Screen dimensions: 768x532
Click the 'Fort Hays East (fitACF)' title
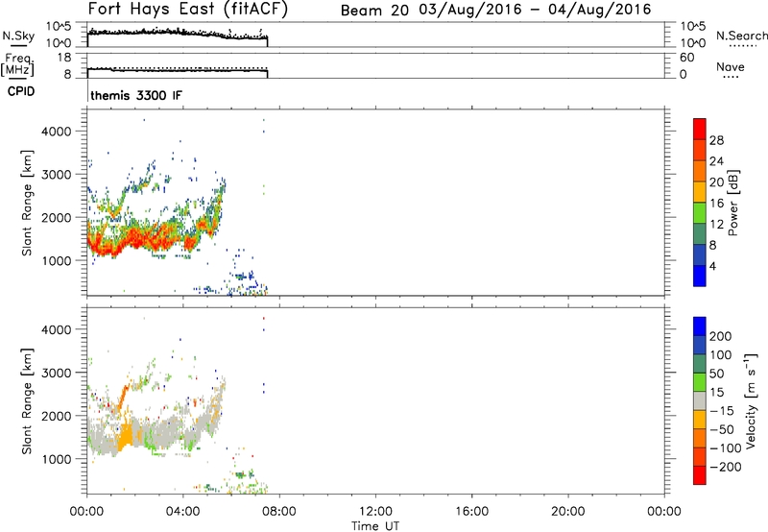[x=187, y=9]
